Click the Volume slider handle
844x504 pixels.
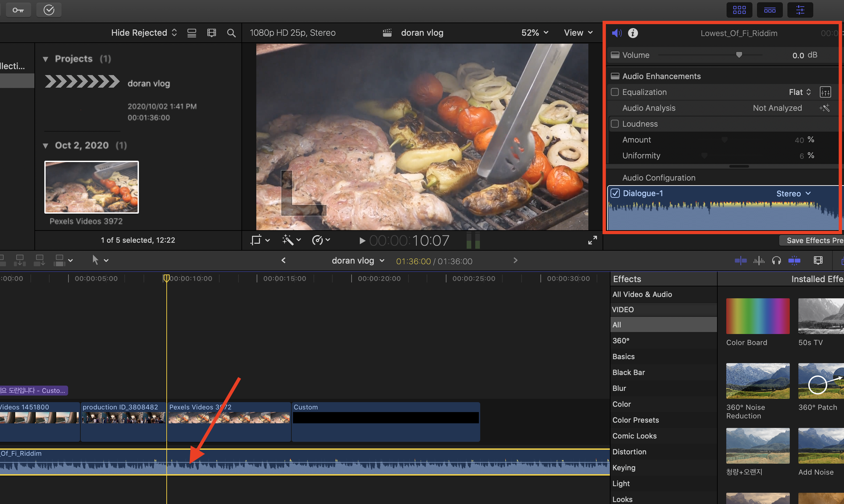(739, 55)
